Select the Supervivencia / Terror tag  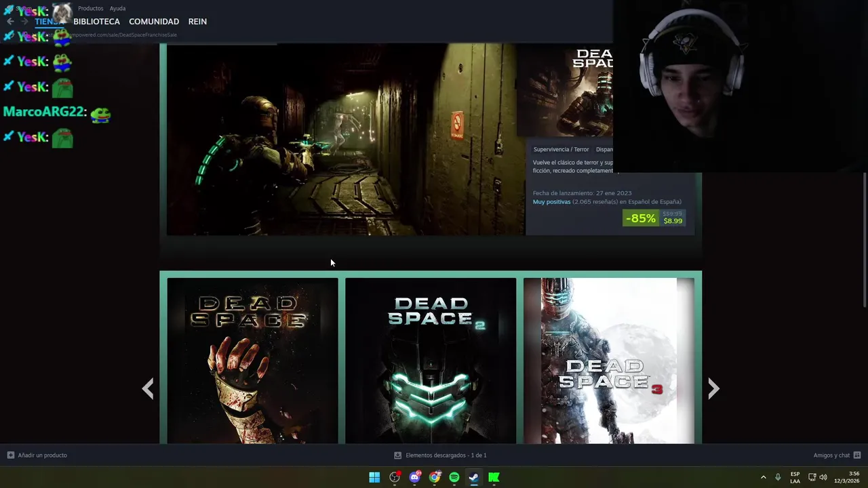coord(561,149)
